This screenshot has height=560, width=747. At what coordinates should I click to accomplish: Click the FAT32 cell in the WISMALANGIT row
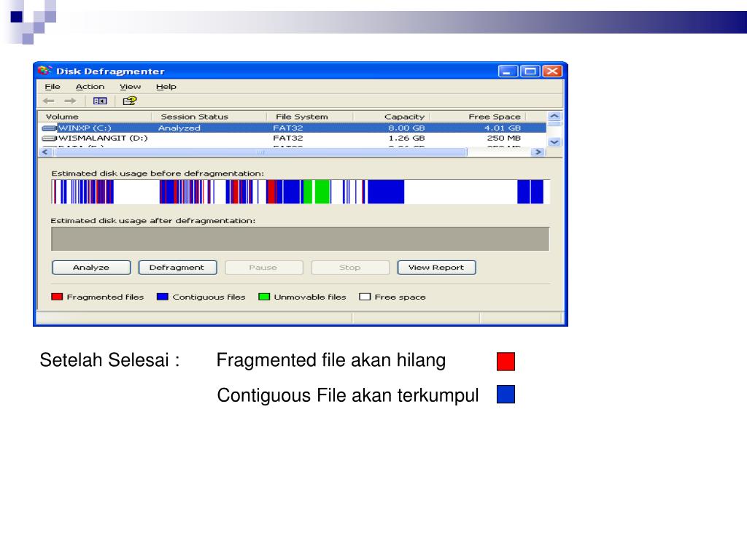click(287, 138)
